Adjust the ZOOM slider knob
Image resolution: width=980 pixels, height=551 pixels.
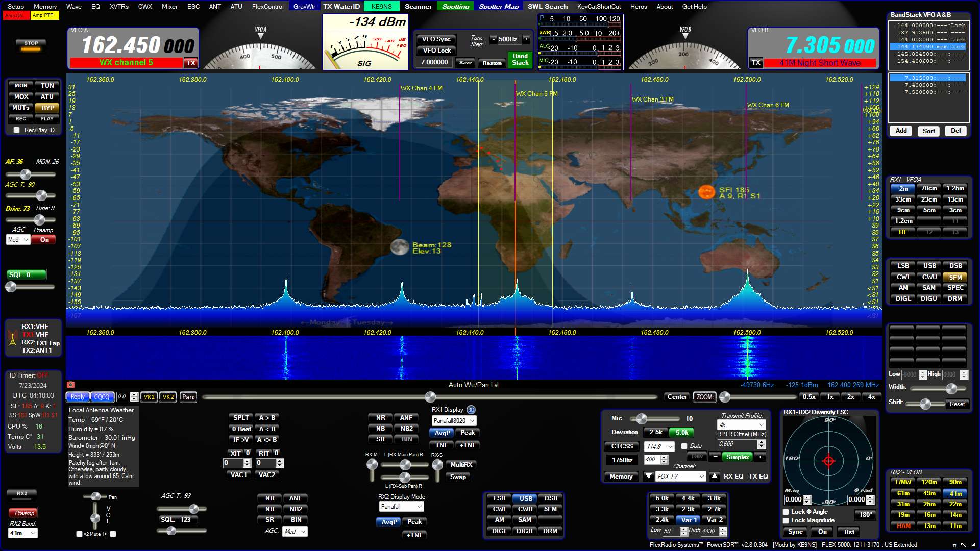coord(725,397)
